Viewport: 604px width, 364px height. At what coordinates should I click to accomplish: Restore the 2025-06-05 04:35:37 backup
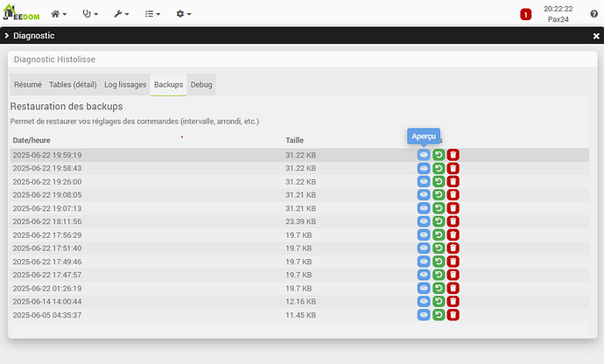coord(439,315)
